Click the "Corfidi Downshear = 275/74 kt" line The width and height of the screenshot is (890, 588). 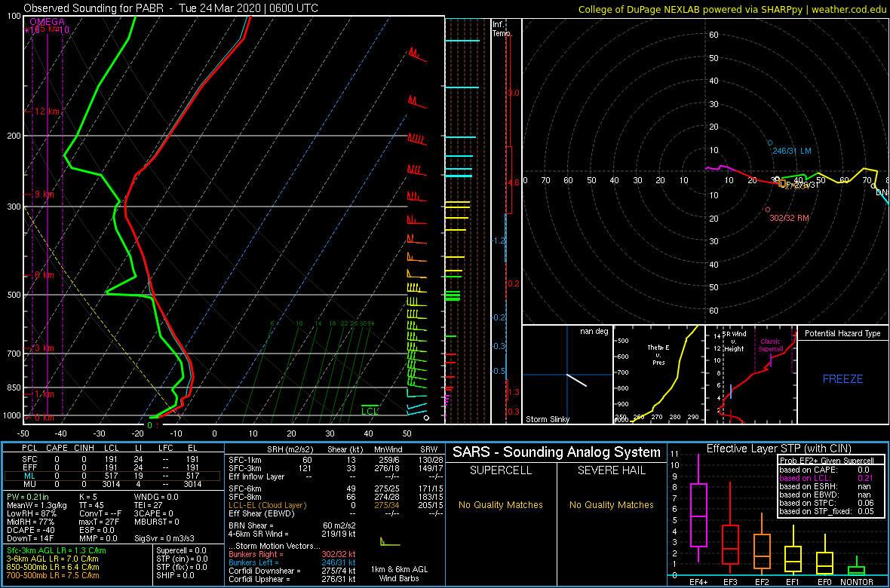point(293,571)
